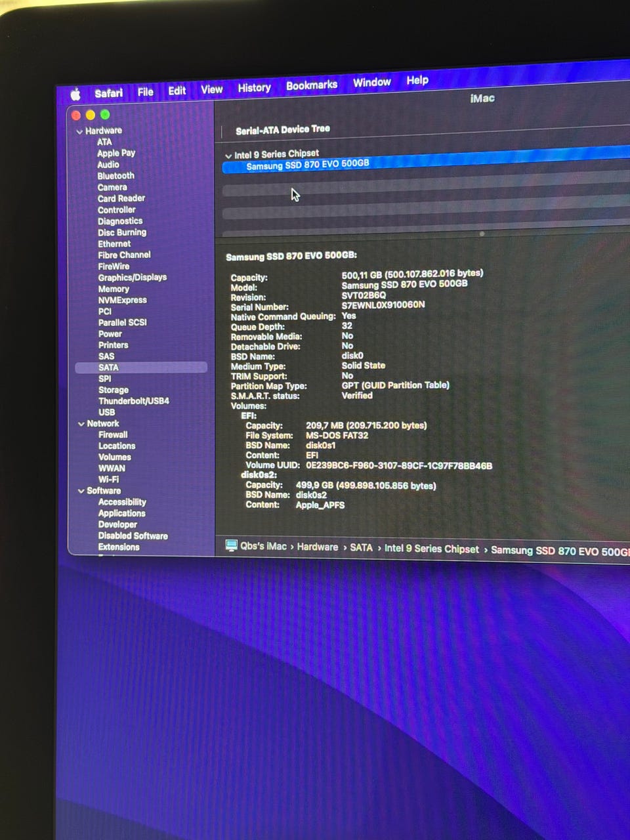Select Power in the sidebar

click(x=110, y=333)
